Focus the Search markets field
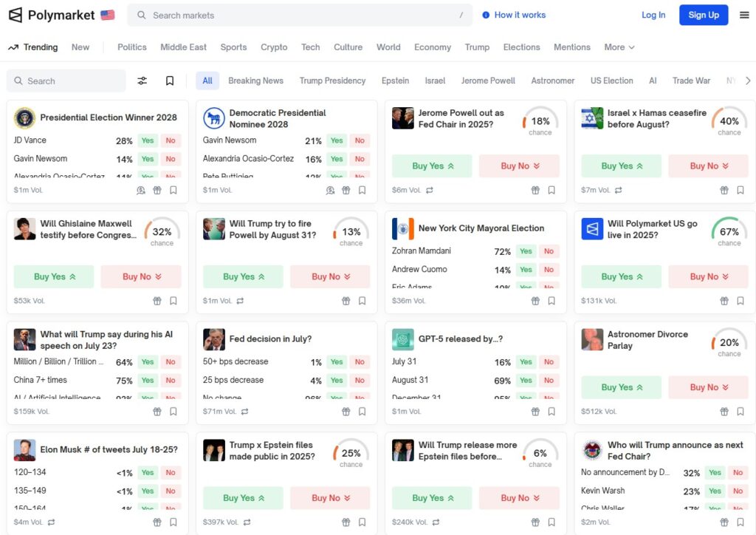Screen dimensions: 756x535 300,15
